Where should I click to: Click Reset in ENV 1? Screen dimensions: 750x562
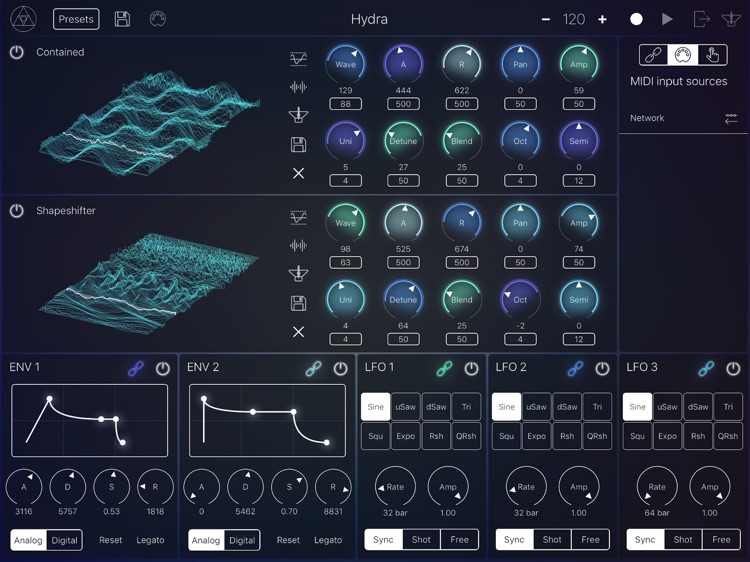click(110, 540)
